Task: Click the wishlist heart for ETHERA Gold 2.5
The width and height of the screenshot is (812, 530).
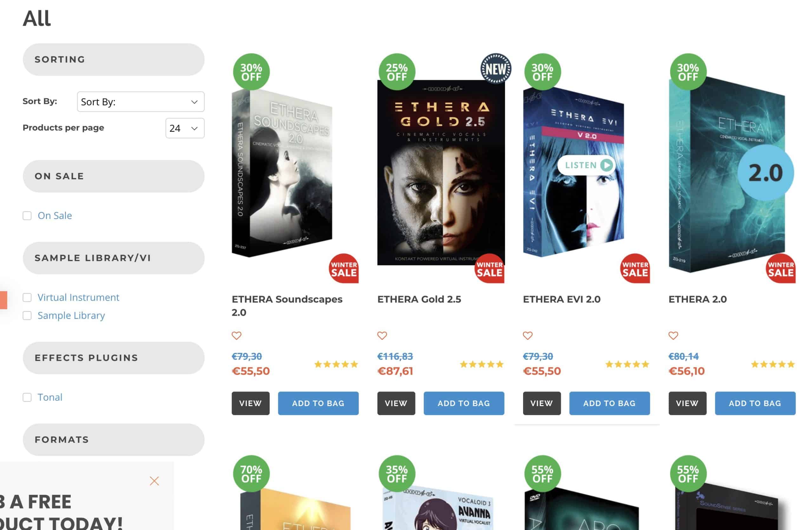Action: coord(382,336)
